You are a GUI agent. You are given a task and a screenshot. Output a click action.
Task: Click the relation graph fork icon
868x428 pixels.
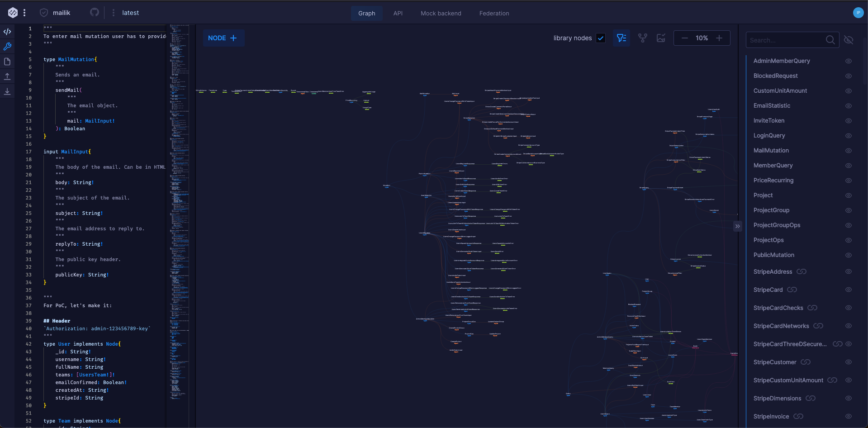[643, 38]
